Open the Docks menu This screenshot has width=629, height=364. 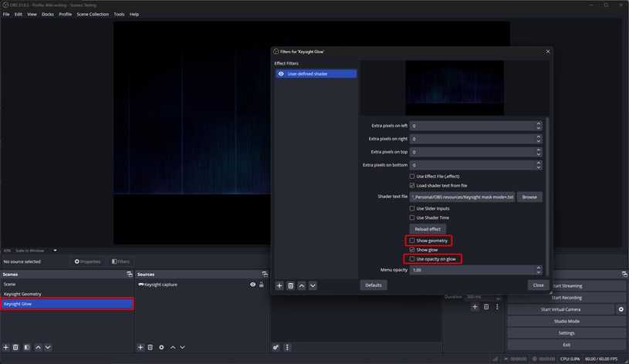pos(48,14)
